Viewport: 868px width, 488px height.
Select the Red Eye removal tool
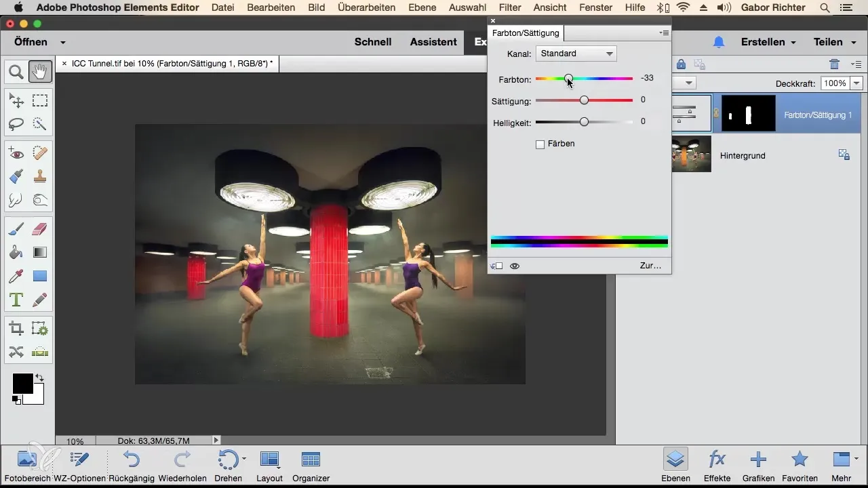pos(16,154)
